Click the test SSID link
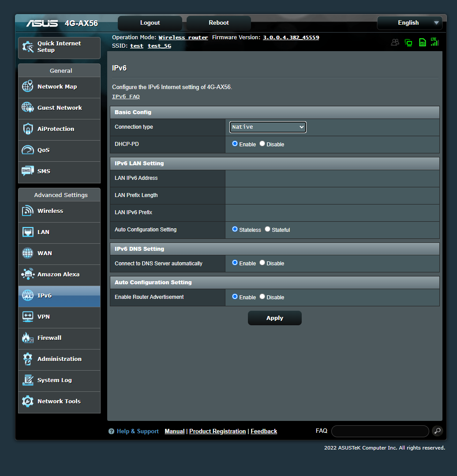Screen dimensions: 457x476 [x=137, y=46]
